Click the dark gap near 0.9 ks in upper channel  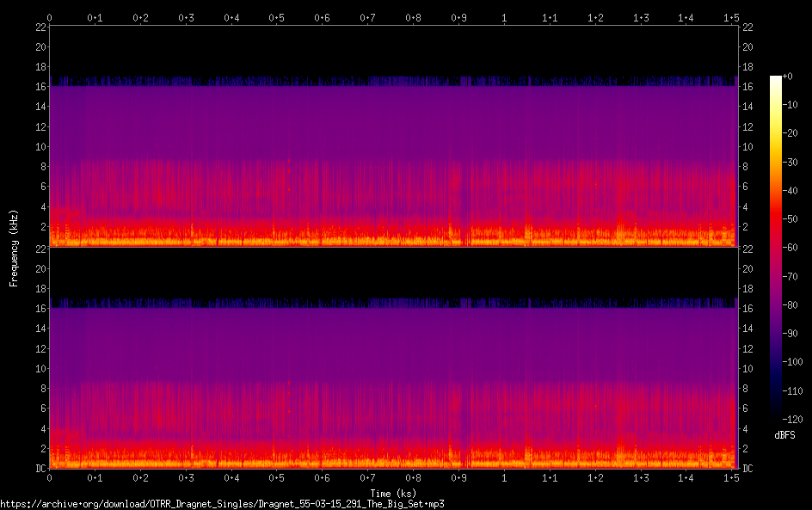(x=465, y=198)
